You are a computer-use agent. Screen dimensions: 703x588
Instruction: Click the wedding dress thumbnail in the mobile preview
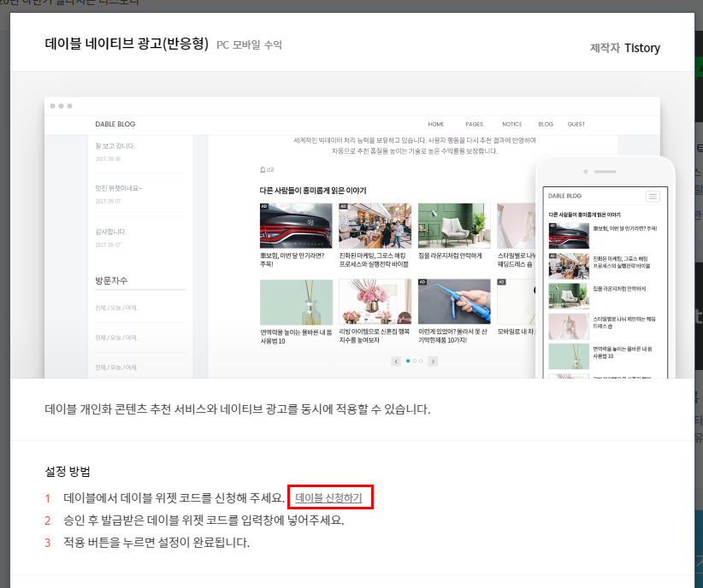(x=569, y=326)
